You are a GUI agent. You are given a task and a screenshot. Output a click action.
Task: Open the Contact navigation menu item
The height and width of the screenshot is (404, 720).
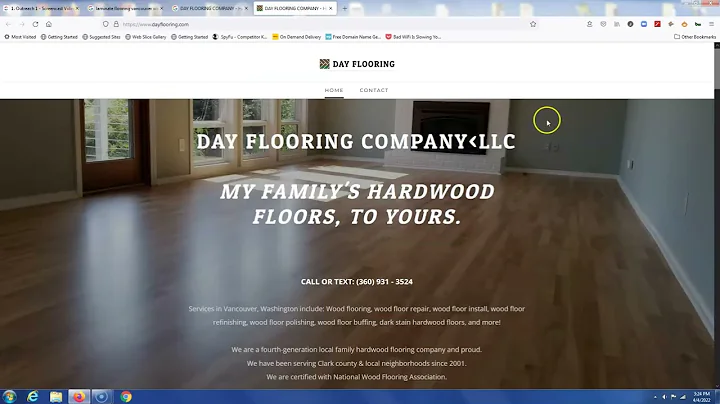374,90
